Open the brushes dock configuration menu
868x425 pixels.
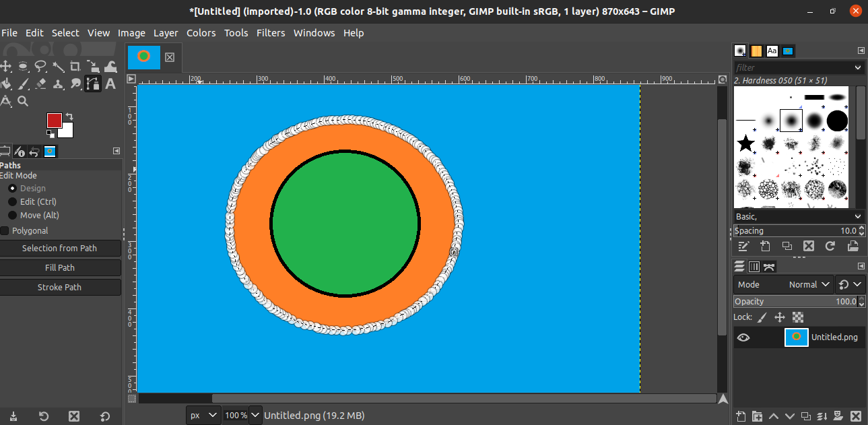(x=861, y=51)
